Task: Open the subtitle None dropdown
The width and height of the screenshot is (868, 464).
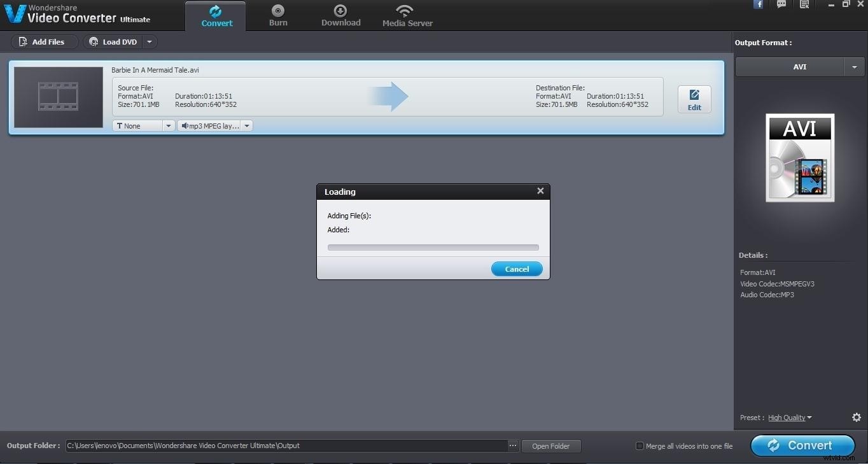Action: tap(167, 125)
